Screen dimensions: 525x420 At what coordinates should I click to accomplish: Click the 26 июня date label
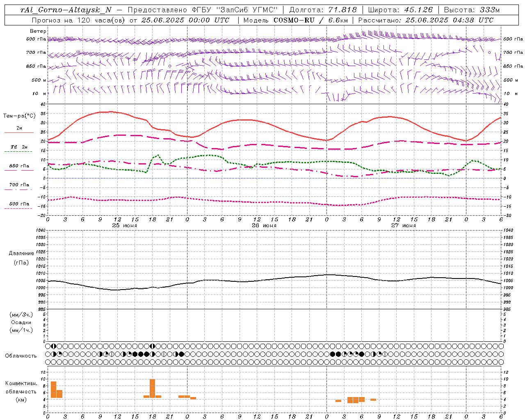coord(264,226)
